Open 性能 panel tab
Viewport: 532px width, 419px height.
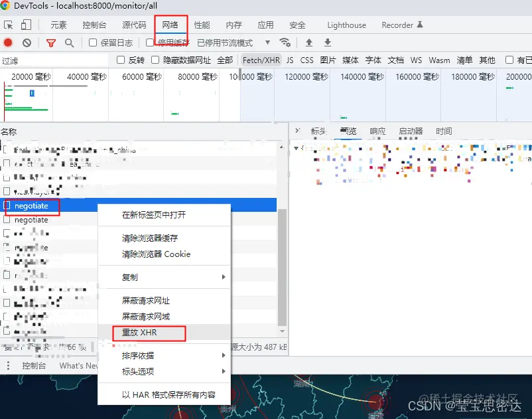(x=202, y=25)
